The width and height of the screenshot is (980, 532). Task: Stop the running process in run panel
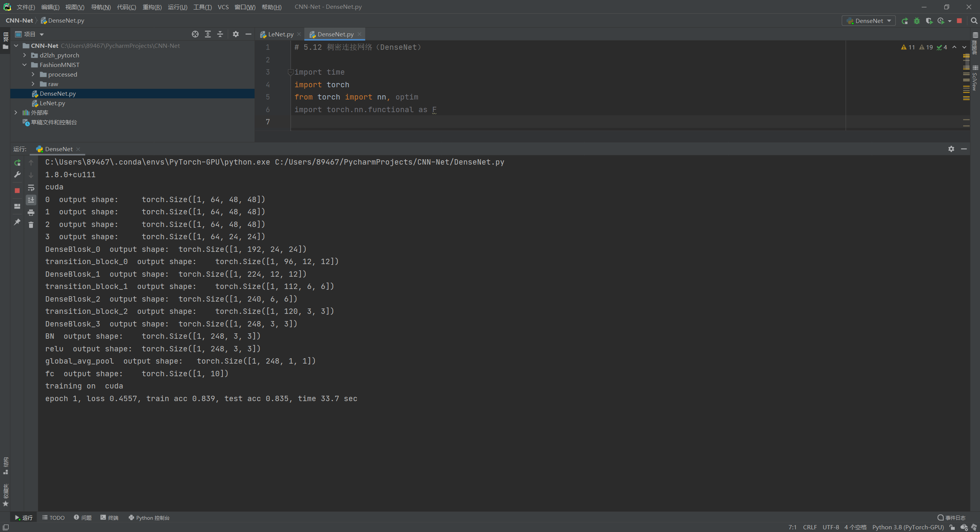tap(17, 190)
